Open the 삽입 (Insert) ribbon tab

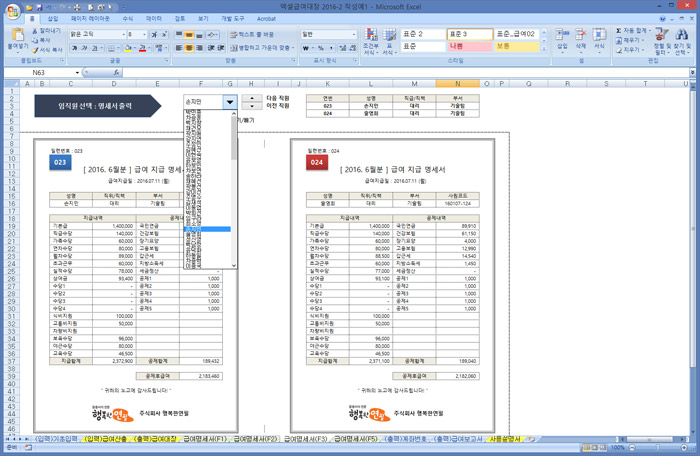53,19
